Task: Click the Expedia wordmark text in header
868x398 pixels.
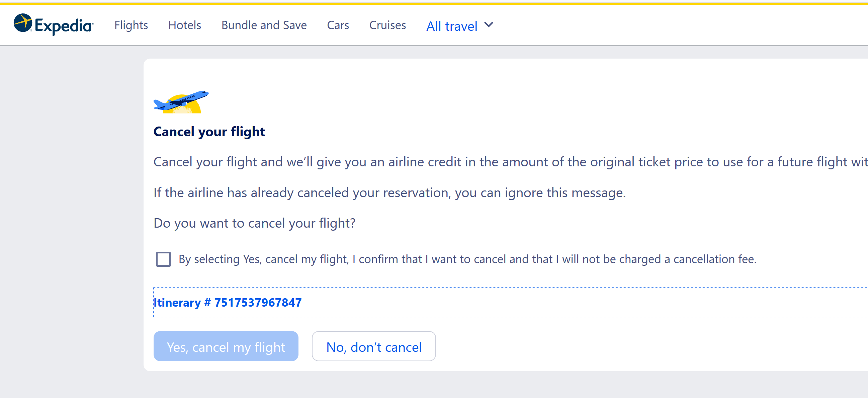Action: (x=64, y=26)
